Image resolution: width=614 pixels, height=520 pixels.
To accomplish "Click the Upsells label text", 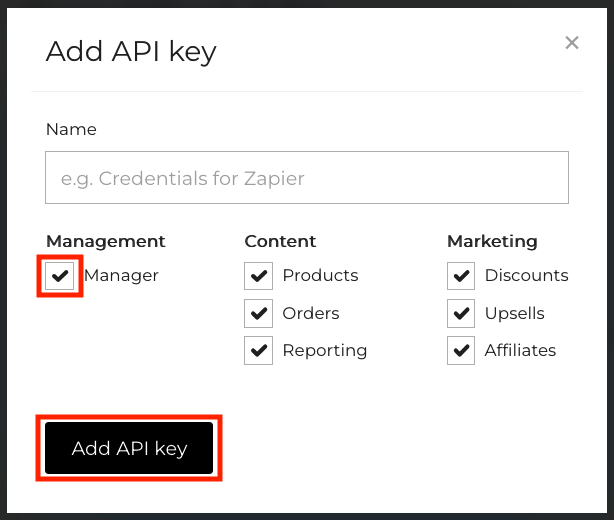I will coord(514,313).
